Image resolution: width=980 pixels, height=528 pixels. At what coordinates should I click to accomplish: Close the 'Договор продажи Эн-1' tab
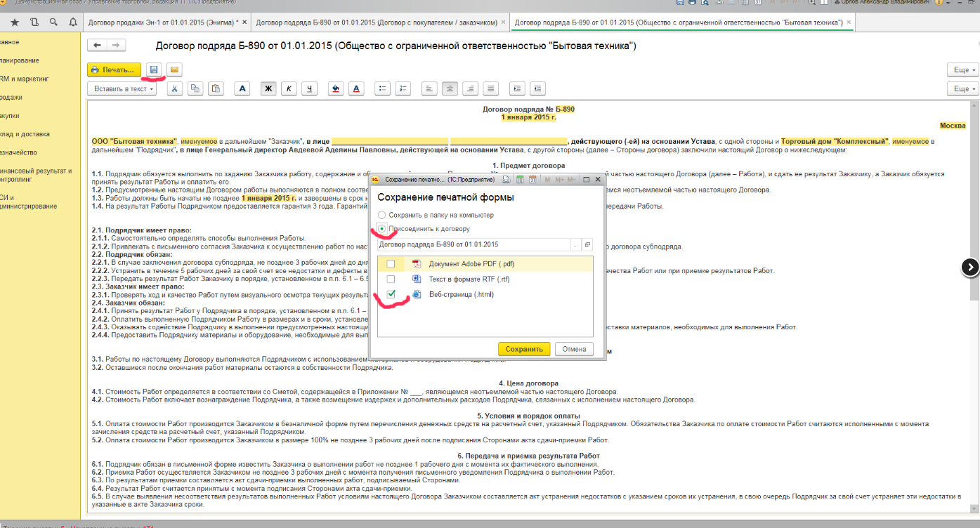[244, 22]
